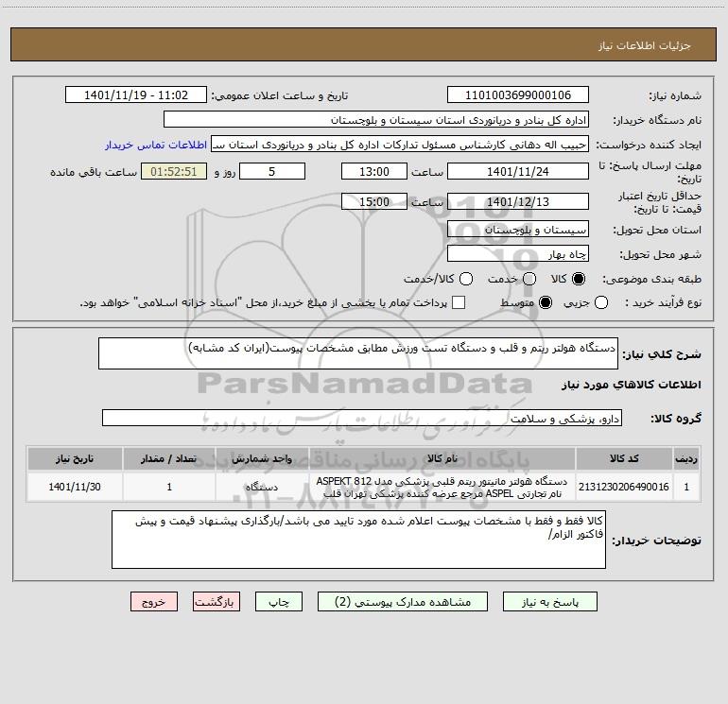The width and height of the screenshot is (728, 704).
Task: Click the تاریخ نیاز column header
Action: 75,458
